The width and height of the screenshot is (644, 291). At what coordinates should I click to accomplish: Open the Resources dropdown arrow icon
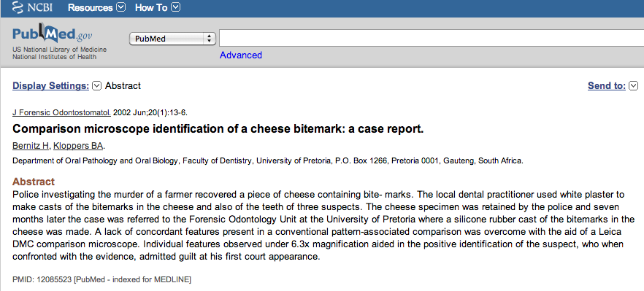pyautogui.click(x=120, y=7)
